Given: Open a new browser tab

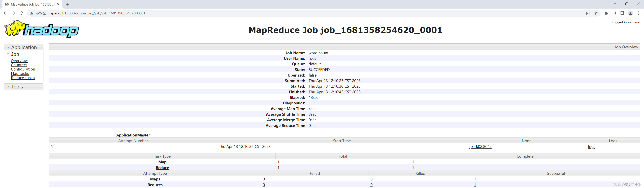Looking at the screenshot, I should (68, 4).
